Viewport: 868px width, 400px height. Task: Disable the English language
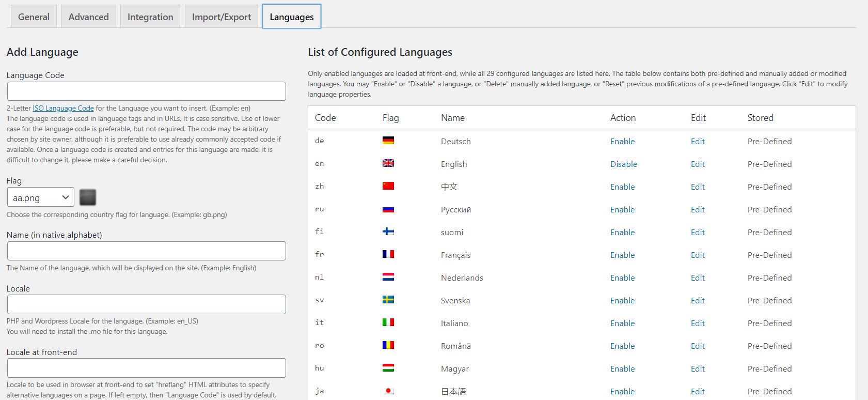[623, 164]
